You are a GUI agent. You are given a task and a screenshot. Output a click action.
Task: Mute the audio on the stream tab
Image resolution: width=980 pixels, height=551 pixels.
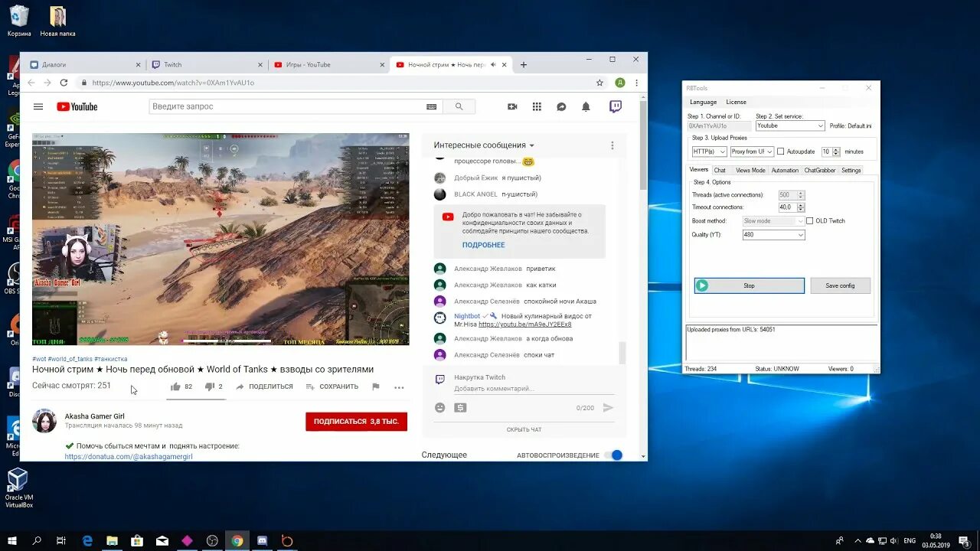(493, 65)
